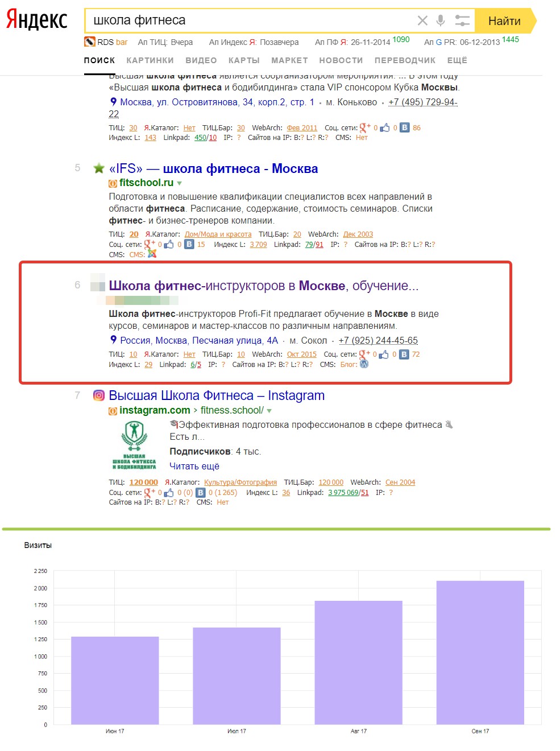Switch to Новости tab
This screenshot has height=751, width=560.
(341, 60)
